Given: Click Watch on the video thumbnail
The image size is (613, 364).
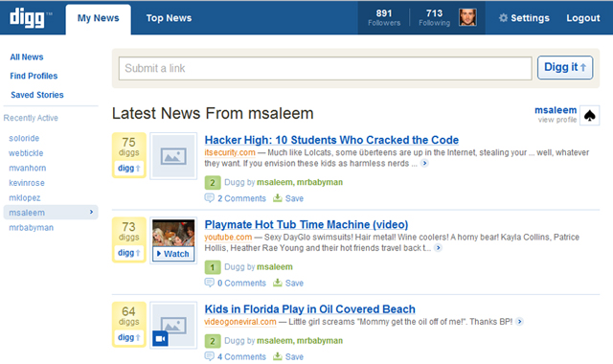Looking at the screenshot, I should [x=173, y=254].
